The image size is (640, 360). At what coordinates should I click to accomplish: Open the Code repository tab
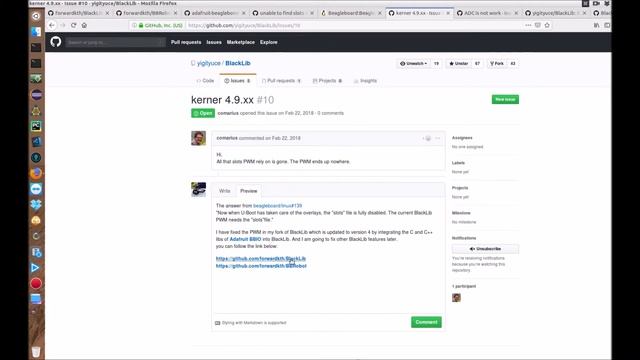[205, 81]
